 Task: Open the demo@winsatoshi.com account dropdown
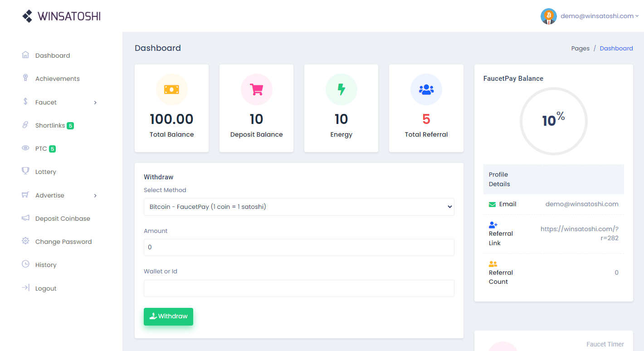coord(599,16)
